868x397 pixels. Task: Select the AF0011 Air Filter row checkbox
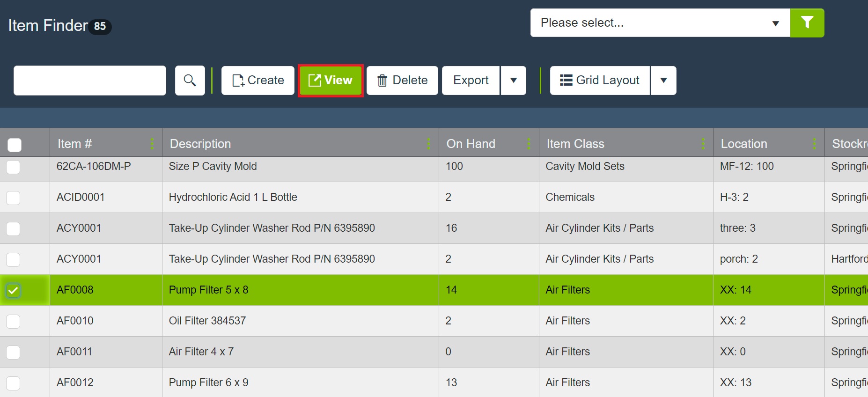[x=13, y=352]
